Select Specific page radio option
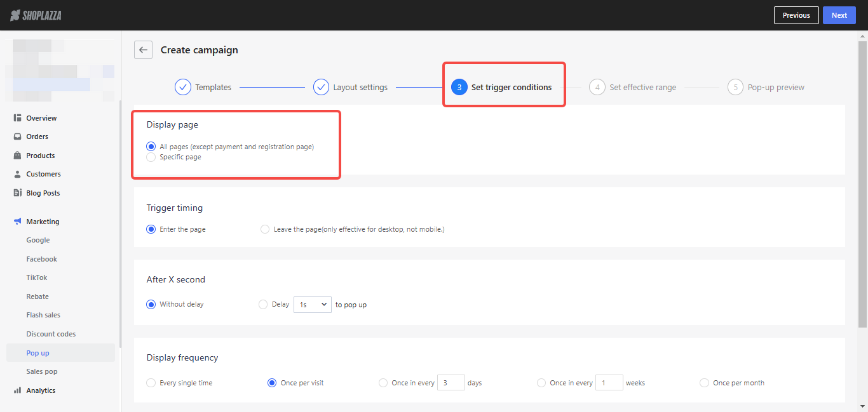 [x=151, y=157]
